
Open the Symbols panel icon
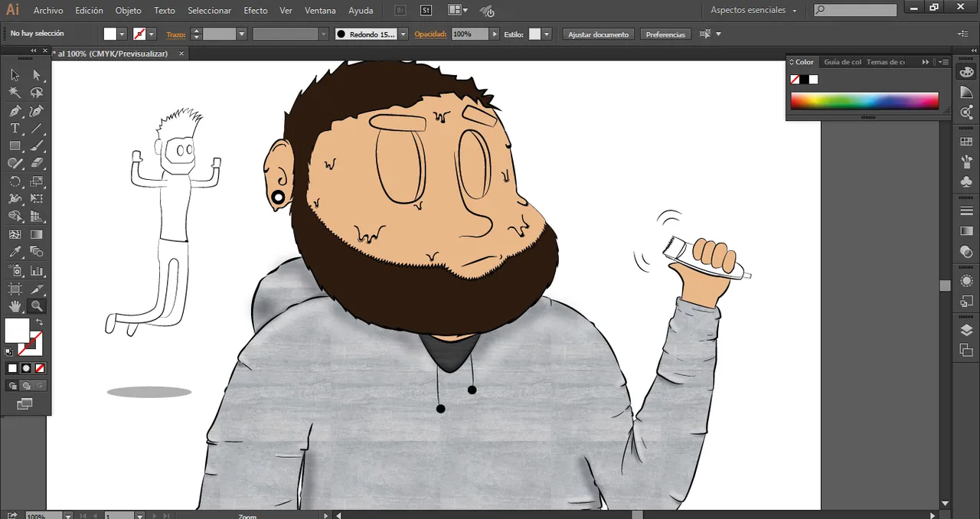(966, 182)
